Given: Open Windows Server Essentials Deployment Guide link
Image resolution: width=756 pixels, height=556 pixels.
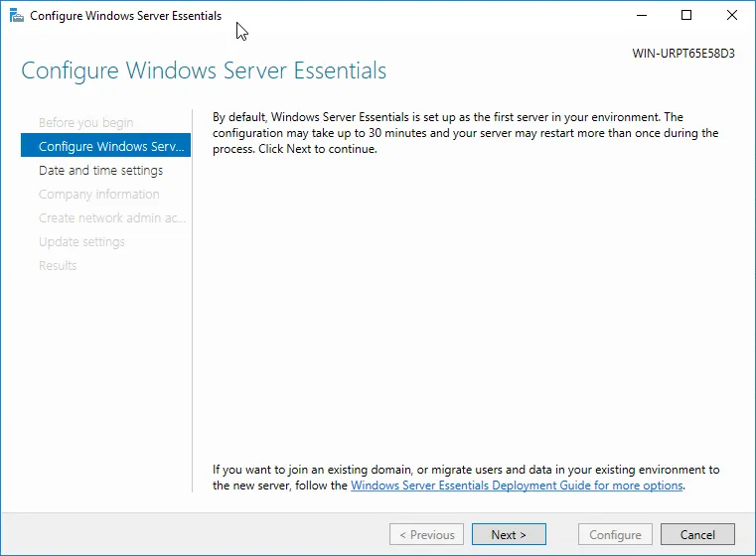Looking at the screenshot, I should pyautogui.click(x=517, y=486).
